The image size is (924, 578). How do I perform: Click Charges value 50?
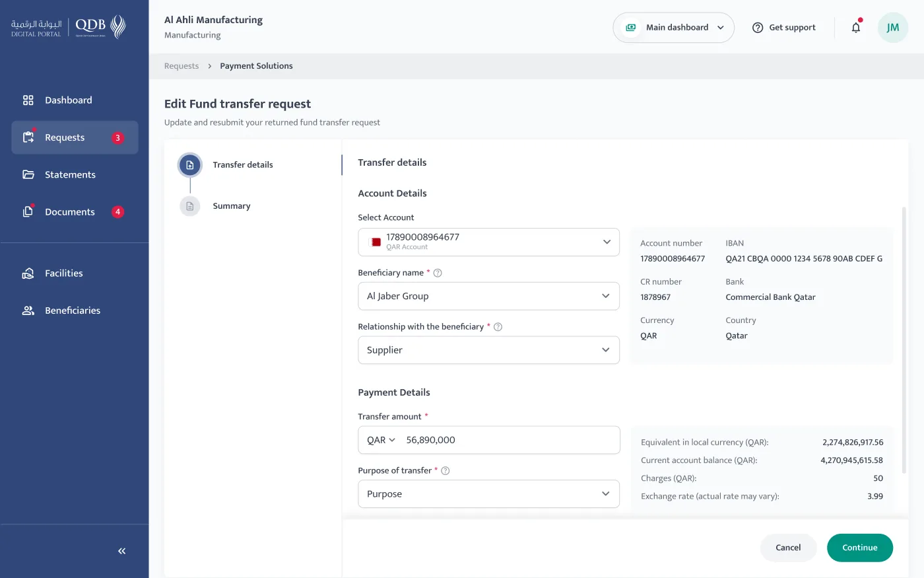point(878,478)
